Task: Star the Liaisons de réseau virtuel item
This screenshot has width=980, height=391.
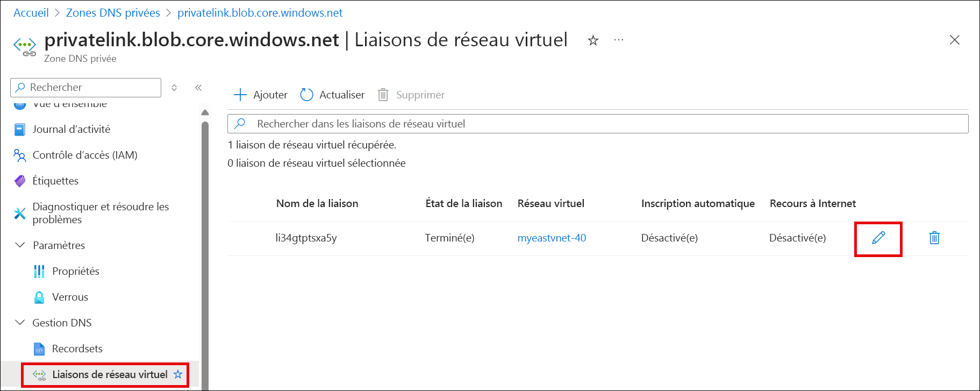Action: pos(177,374)
